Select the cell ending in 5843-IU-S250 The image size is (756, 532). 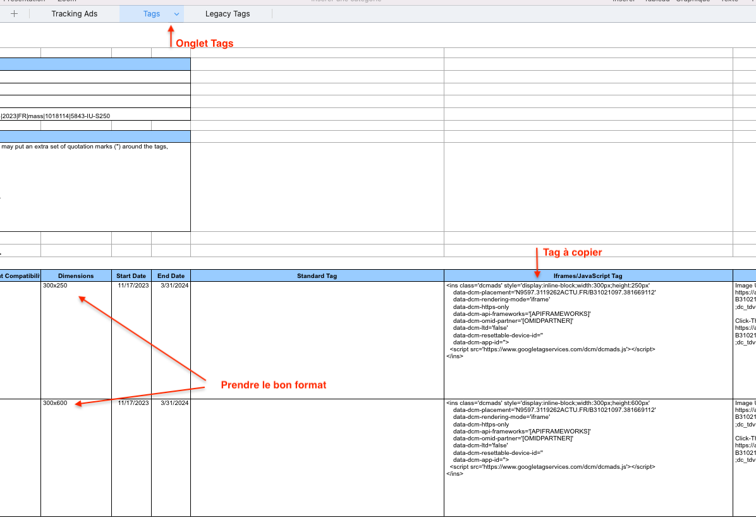point(95,114)
